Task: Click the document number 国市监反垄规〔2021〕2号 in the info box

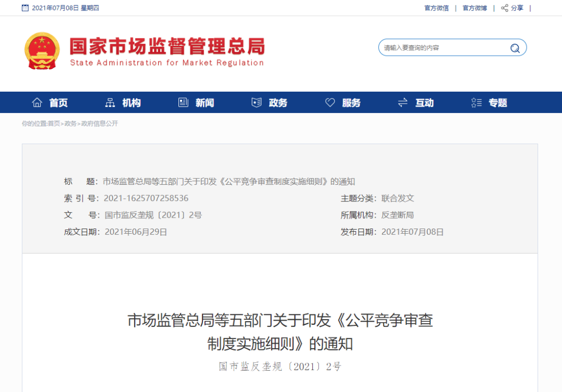Action: click(x=153, y=215)
